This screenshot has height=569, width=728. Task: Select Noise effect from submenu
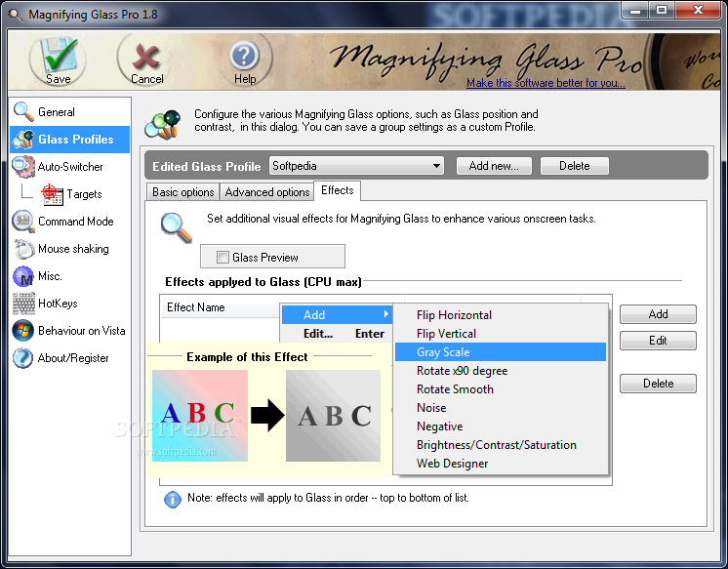coord(501,408)
